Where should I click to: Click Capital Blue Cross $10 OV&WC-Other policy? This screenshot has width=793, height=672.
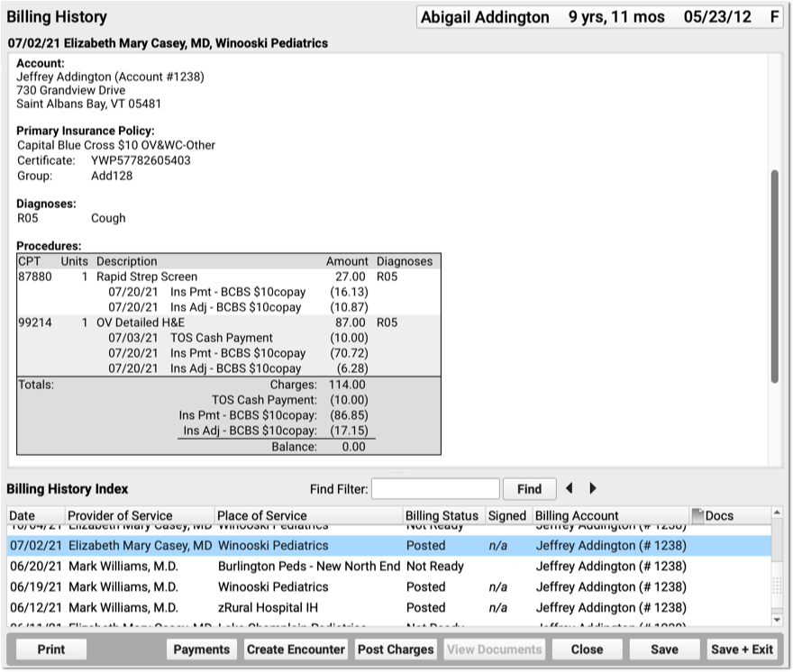[x=116, y=145]
